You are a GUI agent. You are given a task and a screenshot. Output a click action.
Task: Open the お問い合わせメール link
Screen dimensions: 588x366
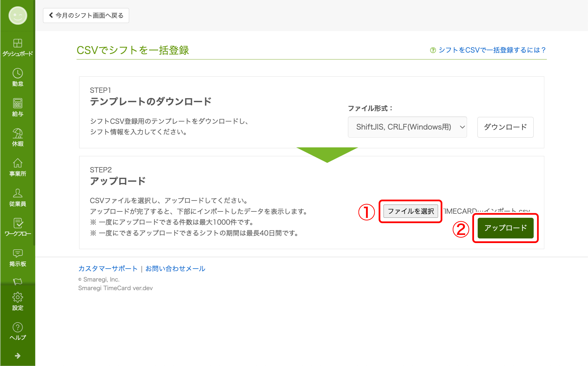[175, 269]
